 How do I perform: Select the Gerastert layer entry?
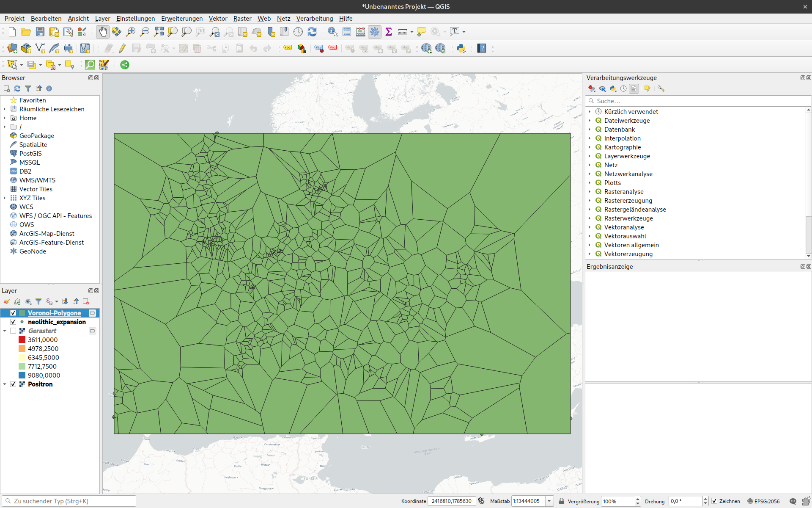click(x=42, y=331)
